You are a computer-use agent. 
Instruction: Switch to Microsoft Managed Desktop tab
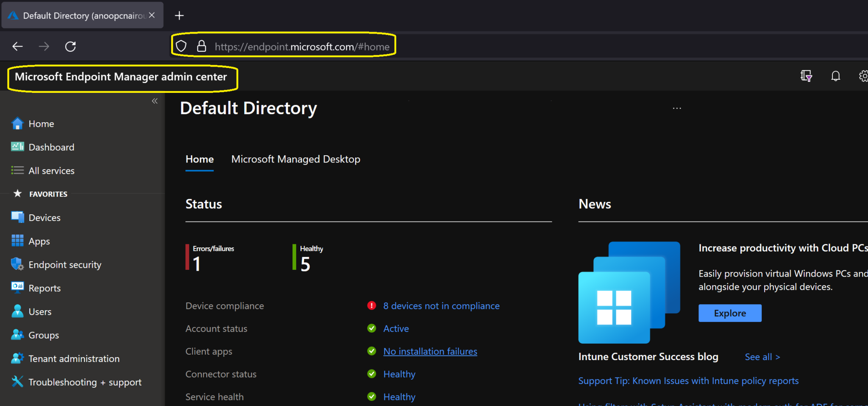[x=295, y=159]
